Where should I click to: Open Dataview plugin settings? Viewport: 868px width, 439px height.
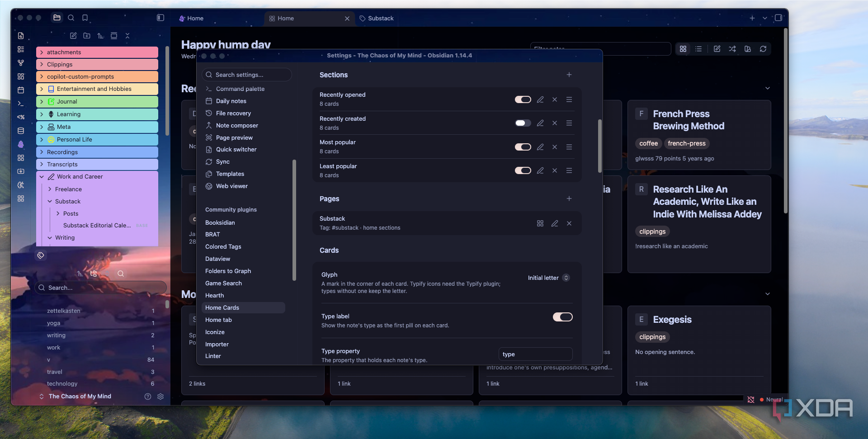pos(218,259)
